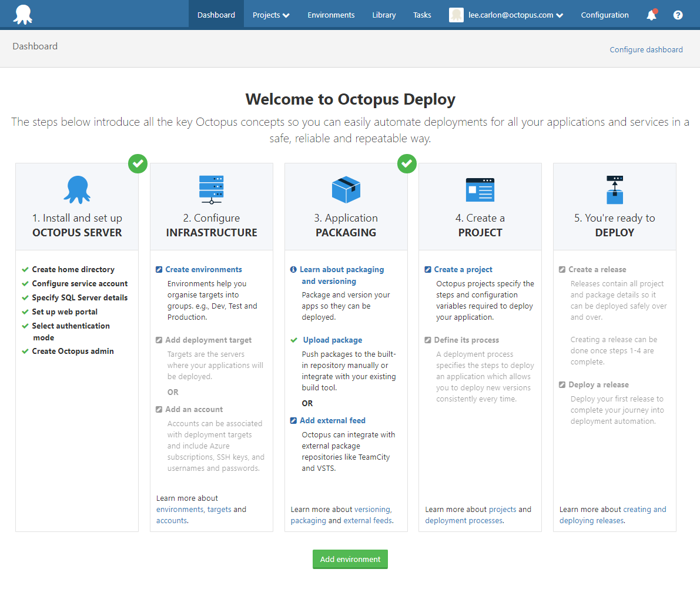
Task: Click the Add deployment target heading
Action: click(209, 340)
